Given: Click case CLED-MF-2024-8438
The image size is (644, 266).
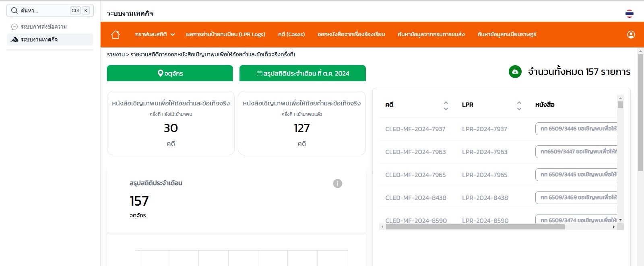Looking at the screenshot, I should (x=416, y=198).
